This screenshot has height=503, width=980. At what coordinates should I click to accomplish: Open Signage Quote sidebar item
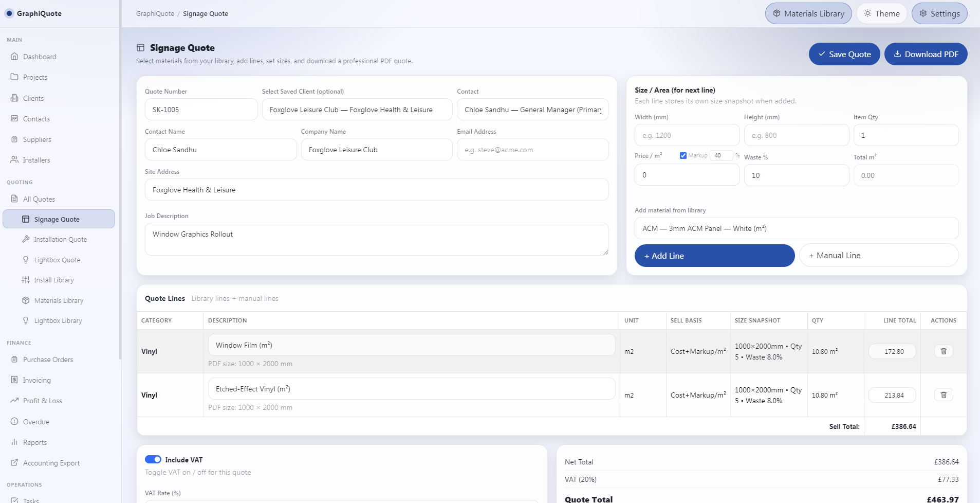tap(59, 219)
